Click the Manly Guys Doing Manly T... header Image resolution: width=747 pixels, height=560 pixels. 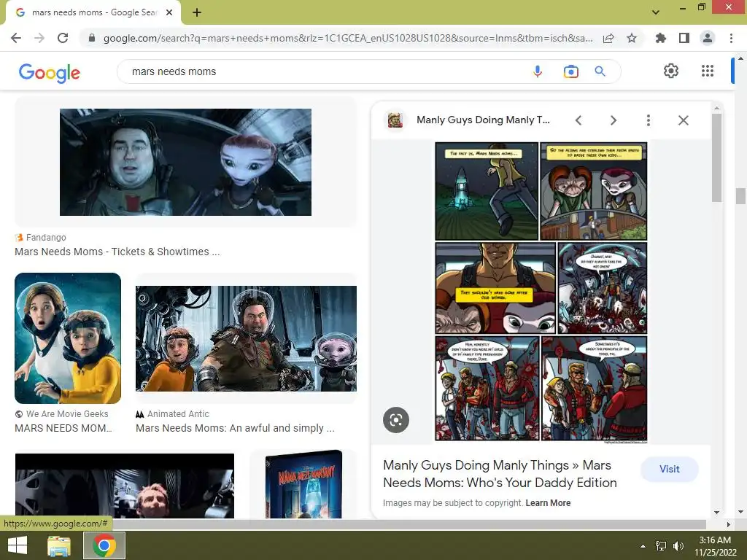483,120
